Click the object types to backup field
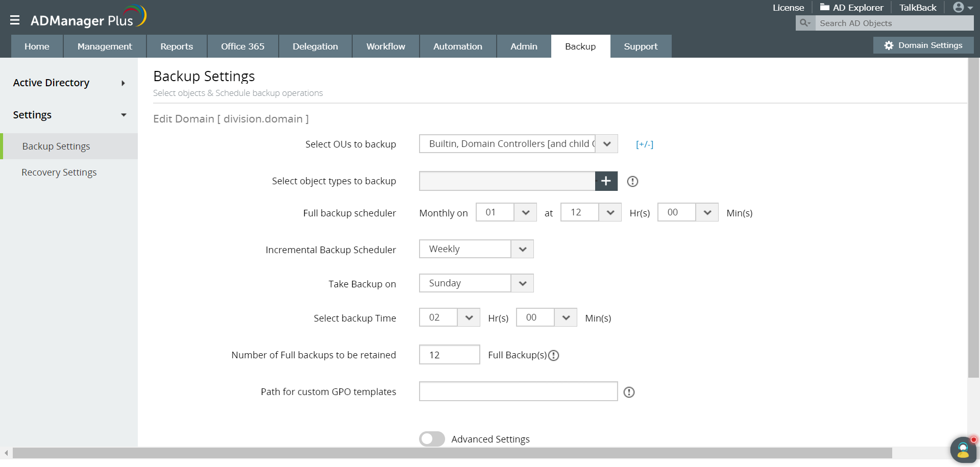This screenshot has height=467, width=980. [x=507, y=181]
